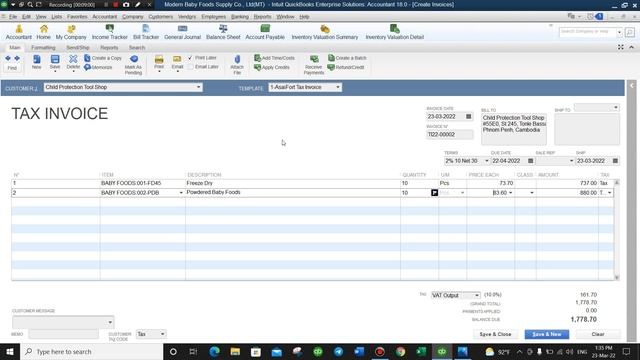Open File Explorer from taskbar

[235, 351]
